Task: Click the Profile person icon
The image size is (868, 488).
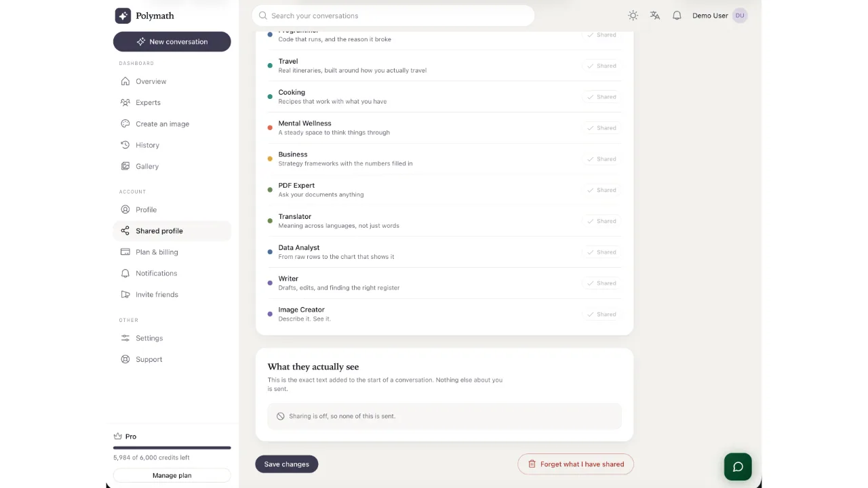Action: pos(125,209)
